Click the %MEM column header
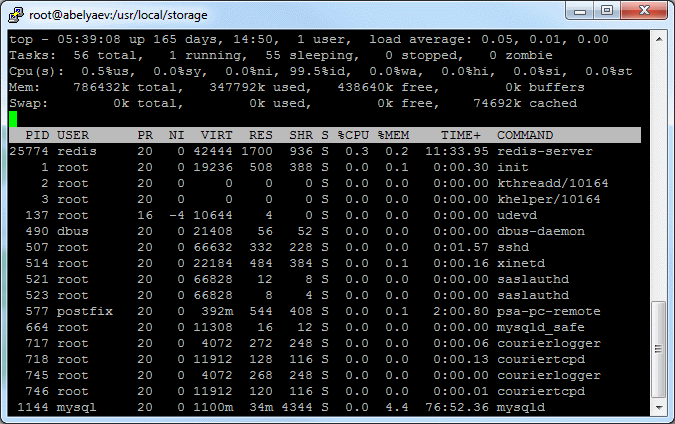The image size is (675, 424). pyautogui.click(x=393, y=135)
